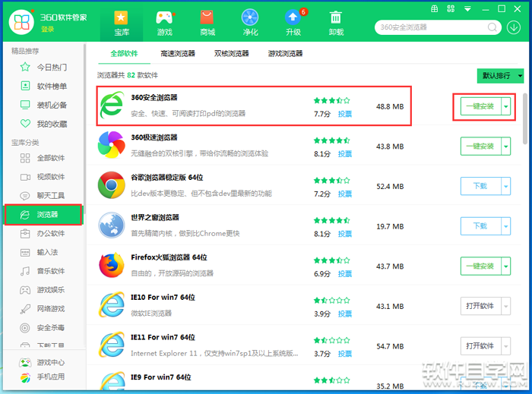Select 聊天工具 category
The width and height of the screenshot is (532, 394).
[x=43, y=195]
